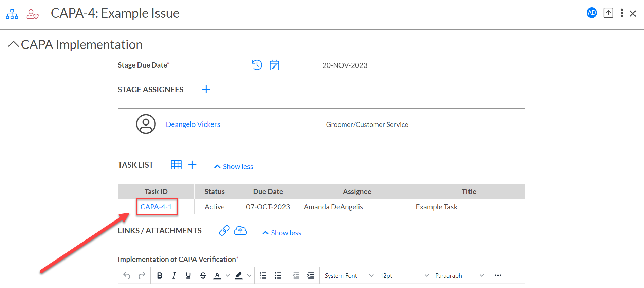Viewport: 644px width, 288px height.
Task: Add a stage assignee
Action: pos(206,90)
